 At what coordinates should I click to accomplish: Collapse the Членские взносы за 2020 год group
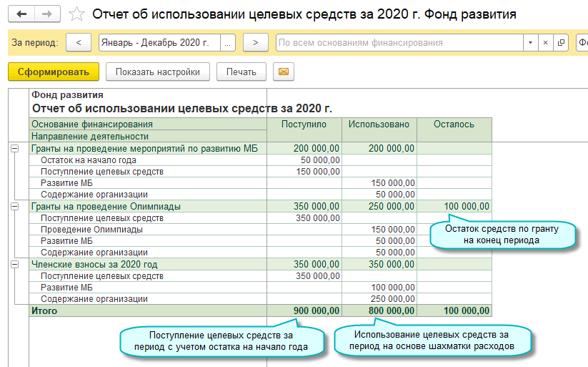coord(14,265)
